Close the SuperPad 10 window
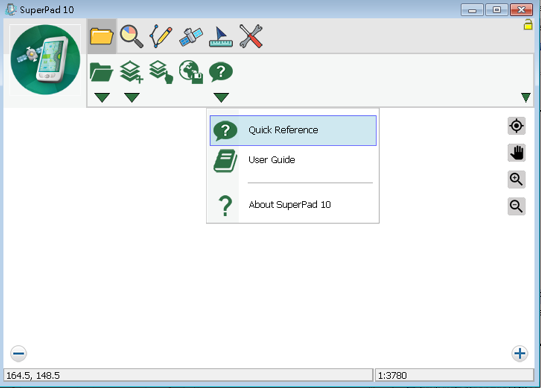541x388 pixels. pyautogui.click(x=521, y=10)
